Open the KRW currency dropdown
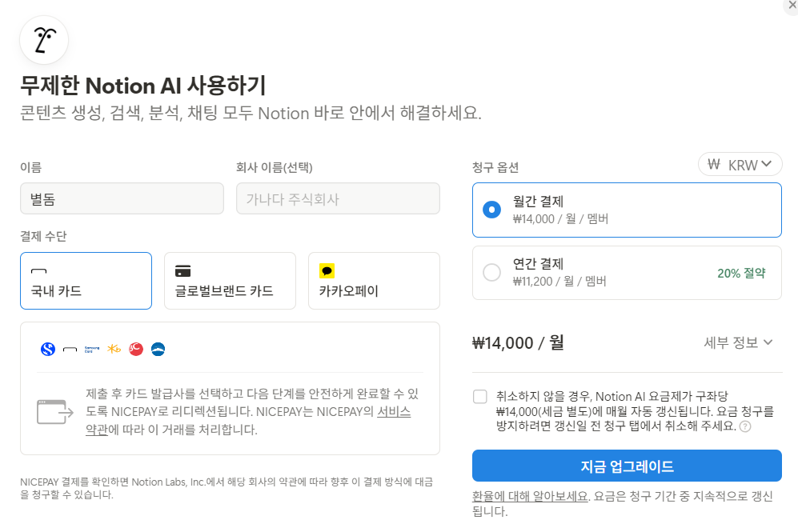This screenshot has width=798, height=532. 740,163
